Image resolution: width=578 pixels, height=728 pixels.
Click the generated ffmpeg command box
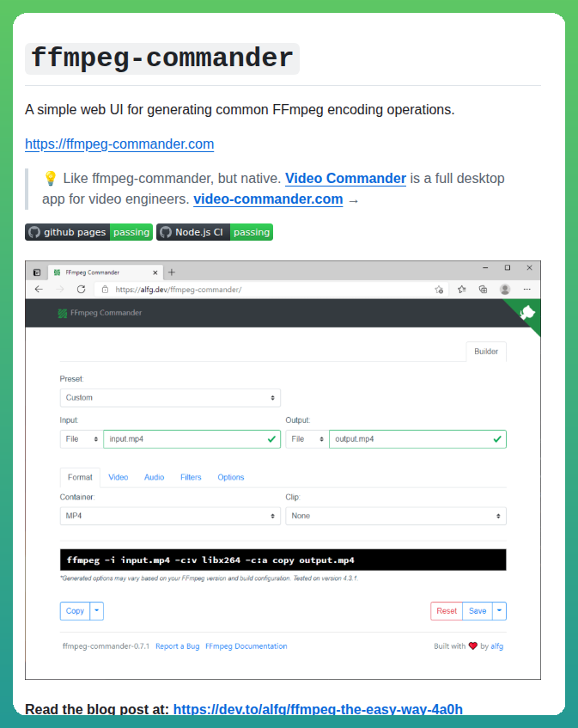click(x=283, y=560)
